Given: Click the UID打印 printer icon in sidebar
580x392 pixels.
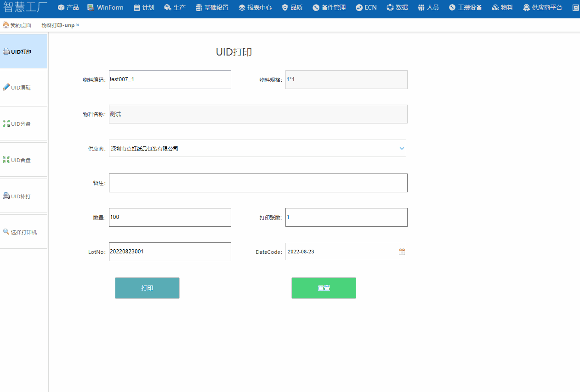Looking at the screenshot, I should tap(6, 52).
